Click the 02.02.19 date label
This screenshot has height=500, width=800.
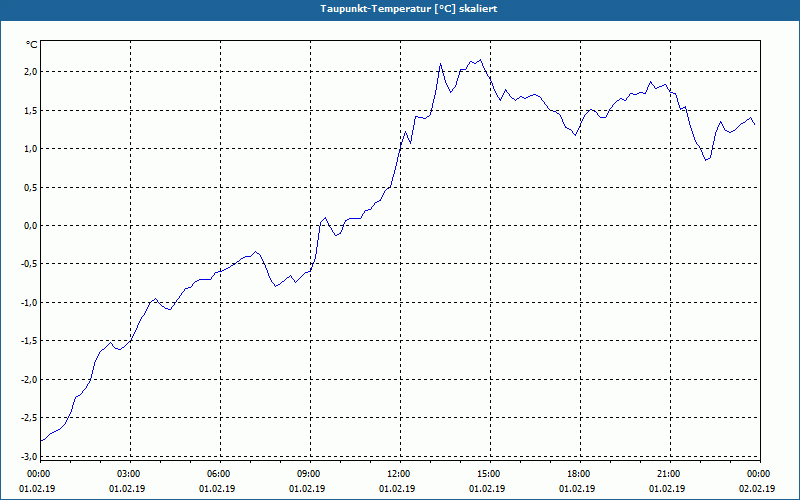click(757, 489)
